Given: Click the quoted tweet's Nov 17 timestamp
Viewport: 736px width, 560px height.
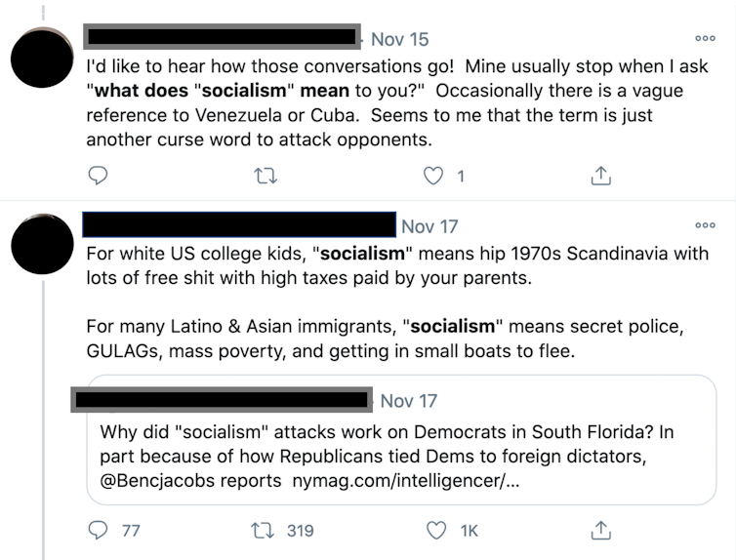Looking at the screenshot, I should [408, 401].
